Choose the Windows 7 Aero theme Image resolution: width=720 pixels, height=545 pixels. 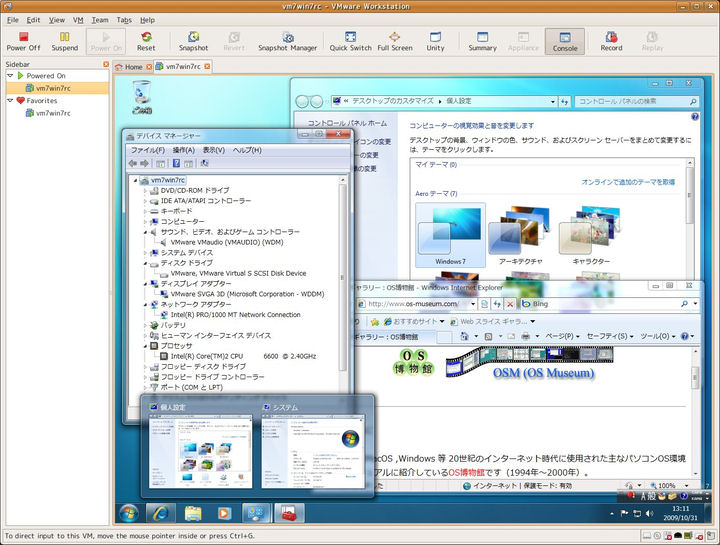point(450,235)
